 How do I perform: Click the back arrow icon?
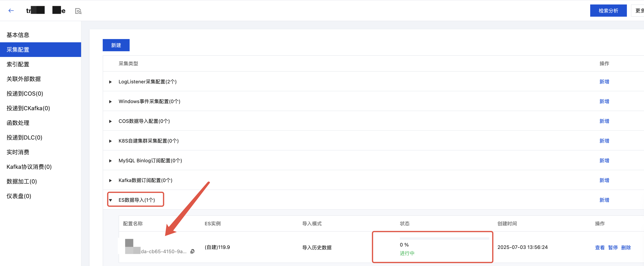(x=11, y=11)
